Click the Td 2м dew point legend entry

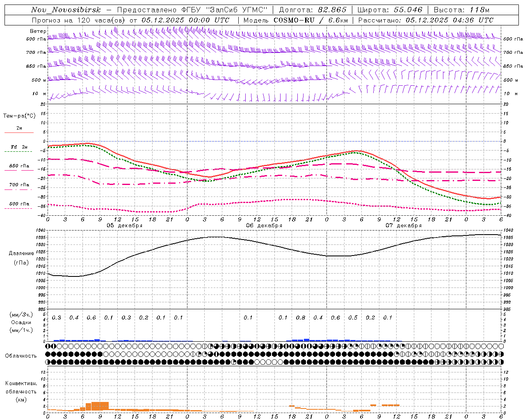(19, 147)
